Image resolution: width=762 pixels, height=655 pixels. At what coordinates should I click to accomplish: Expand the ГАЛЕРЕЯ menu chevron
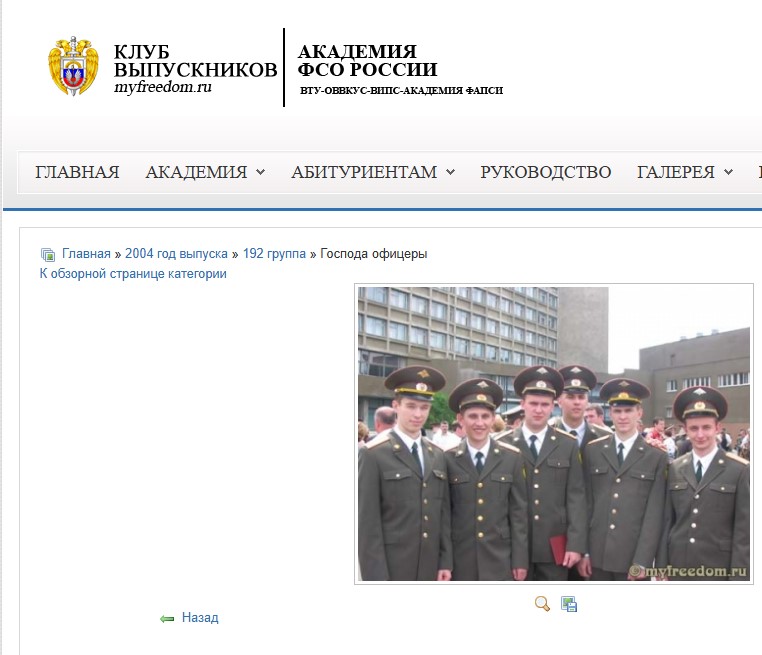pos(728,172)
